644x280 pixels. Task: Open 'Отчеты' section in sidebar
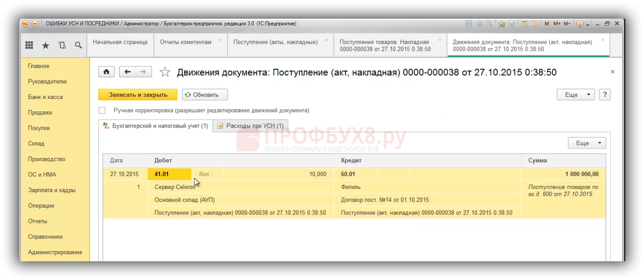[x=38, y=221]
